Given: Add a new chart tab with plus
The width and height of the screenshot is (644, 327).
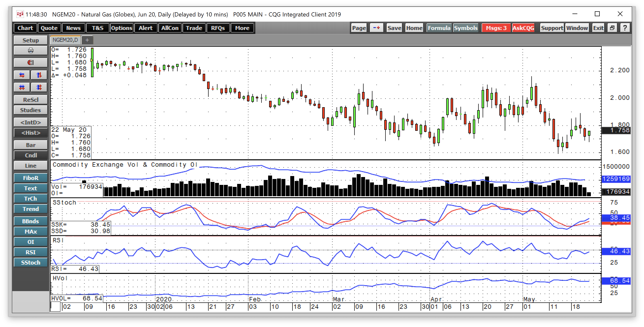Looking at the screenshot, I should 87,40.
